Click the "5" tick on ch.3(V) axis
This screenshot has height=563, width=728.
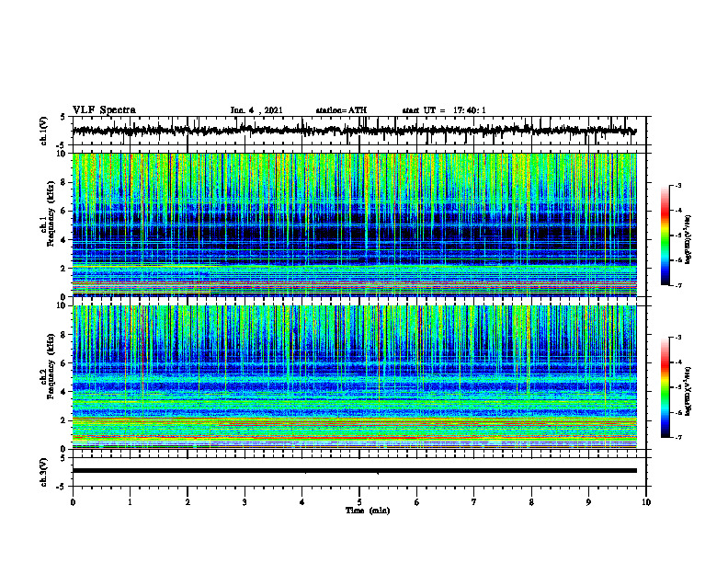pos(63,459)
